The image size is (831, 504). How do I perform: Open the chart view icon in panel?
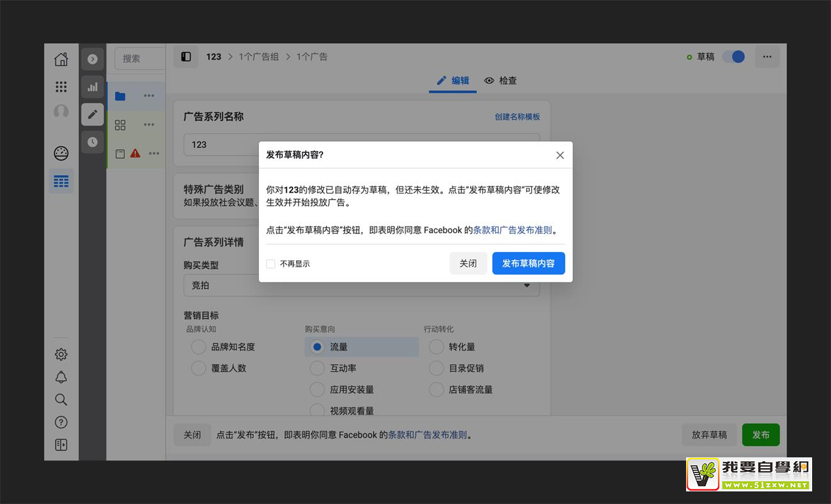click(x=93, y=87)
